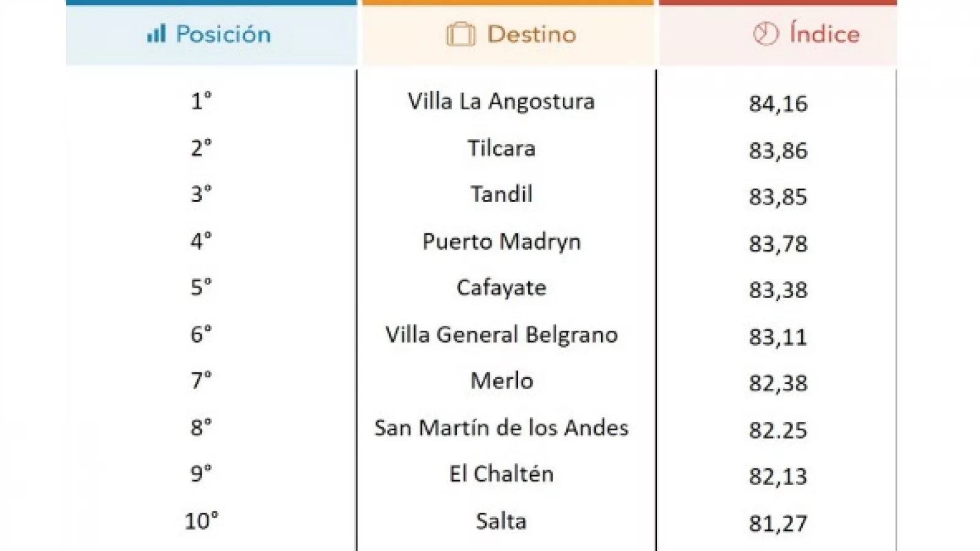Select Puerto Madryn in the list
Screen dimensions: 980x551
point(501,242)
